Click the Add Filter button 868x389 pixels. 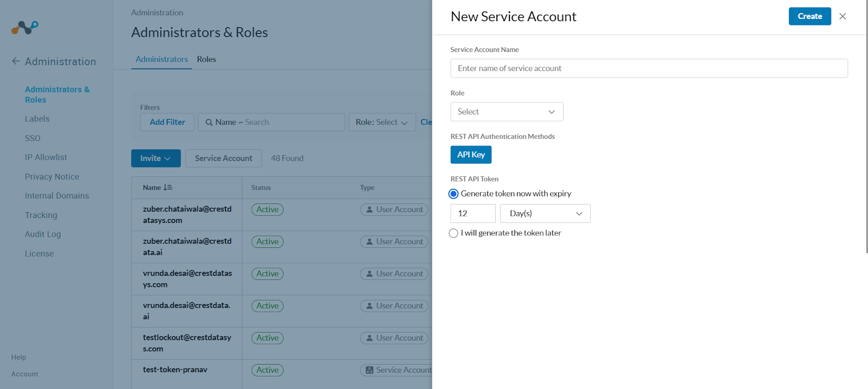(x=167, y=123)
